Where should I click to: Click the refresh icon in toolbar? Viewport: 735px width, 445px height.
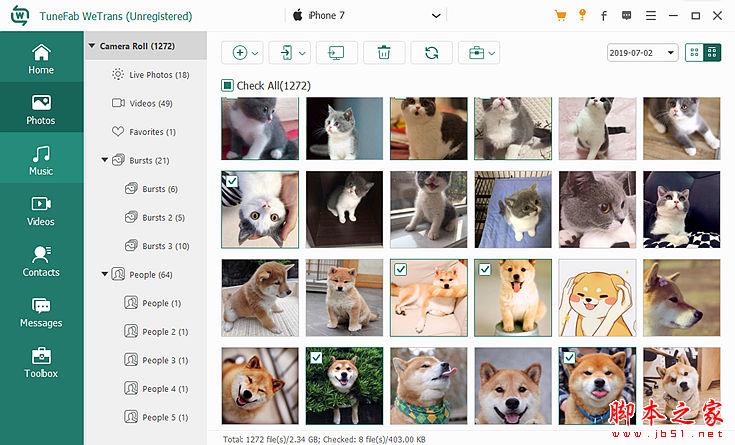(x=432, y=53)
